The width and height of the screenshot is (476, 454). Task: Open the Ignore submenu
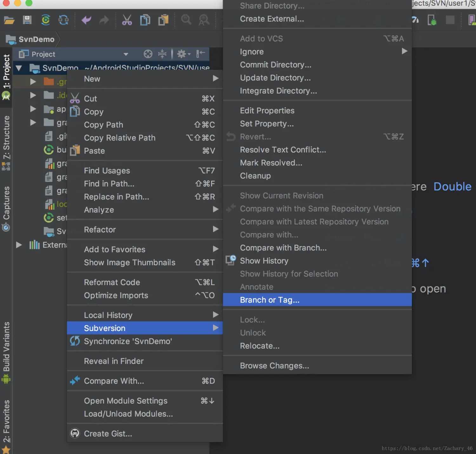317,51
